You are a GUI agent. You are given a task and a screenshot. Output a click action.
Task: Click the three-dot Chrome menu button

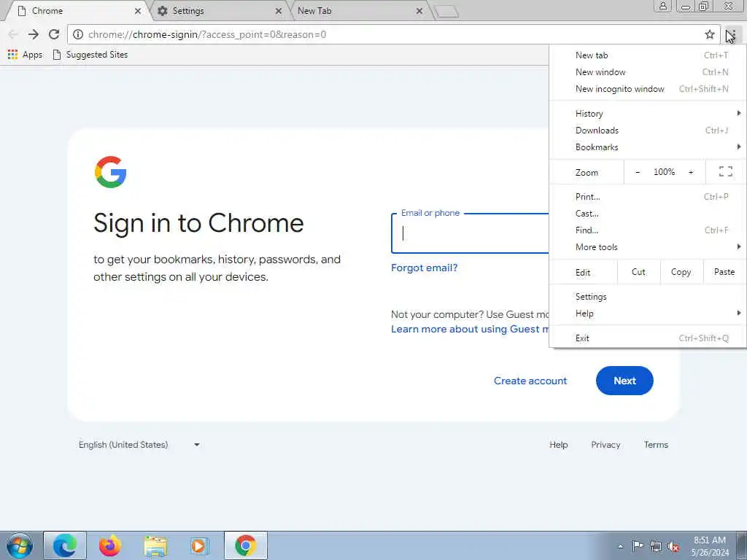[x=733, y=34]
